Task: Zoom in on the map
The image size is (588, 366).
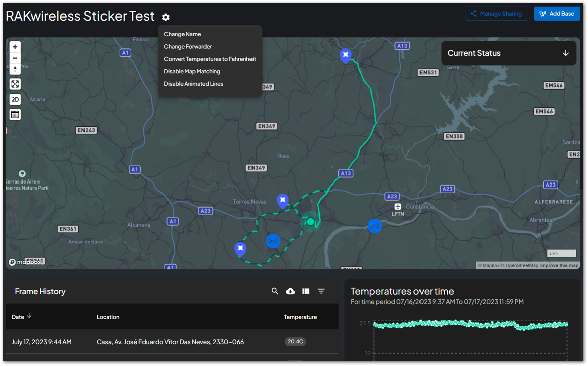Action: [x=15, y=47]
